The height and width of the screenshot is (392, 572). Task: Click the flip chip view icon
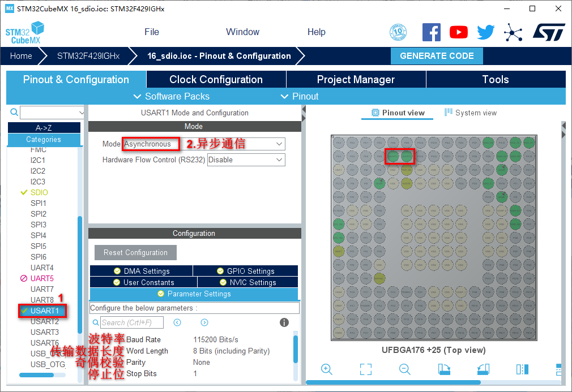(x=522, y=369)
